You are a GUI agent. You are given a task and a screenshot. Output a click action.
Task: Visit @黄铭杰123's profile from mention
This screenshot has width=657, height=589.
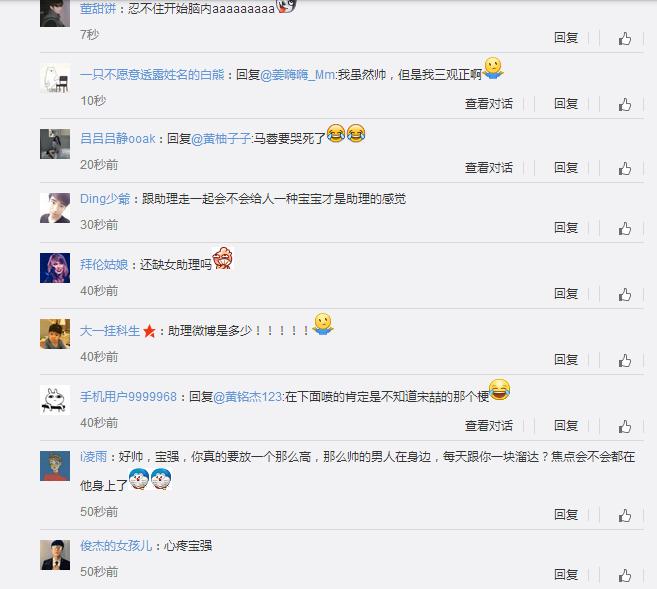pos(248,397)
